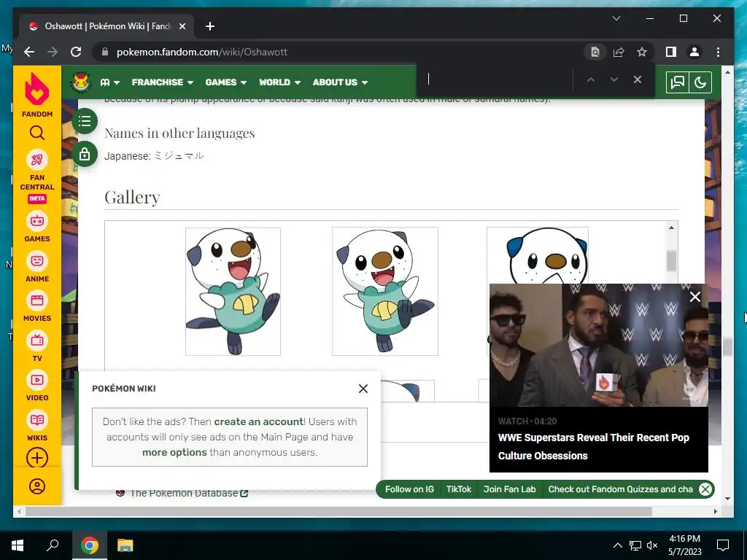
Task: Open The Pokemon Database external link
Action: pyautogui.click(x=189, y=494)
